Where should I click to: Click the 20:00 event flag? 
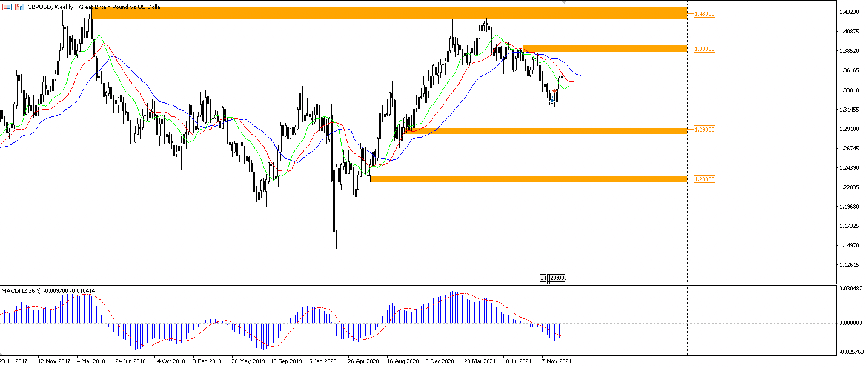click(x=558, y=278)
